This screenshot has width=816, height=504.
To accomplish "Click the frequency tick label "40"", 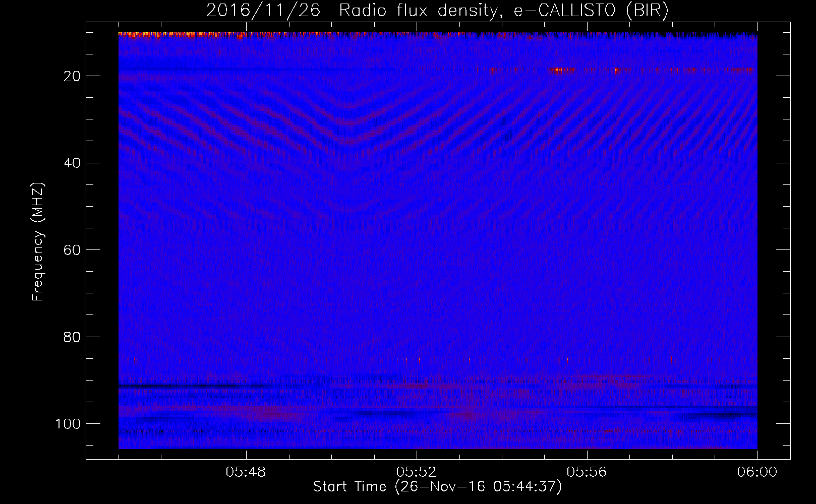I will (x=73, y=163).
